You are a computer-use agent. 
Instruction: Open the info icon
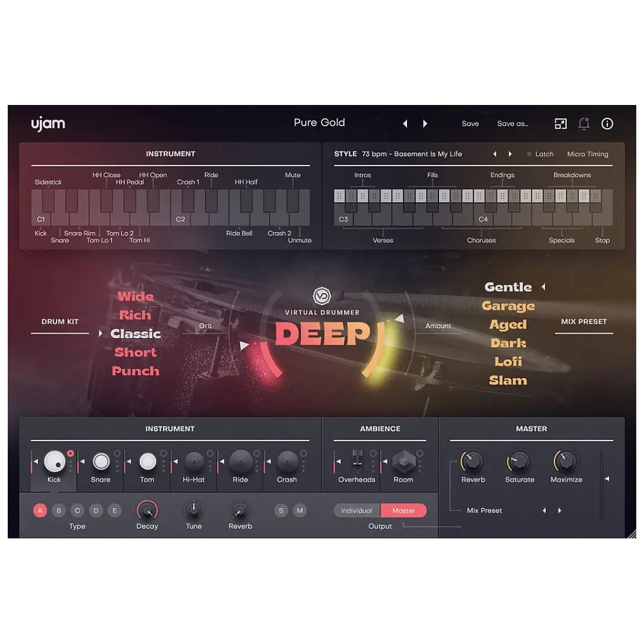point(607,124)
